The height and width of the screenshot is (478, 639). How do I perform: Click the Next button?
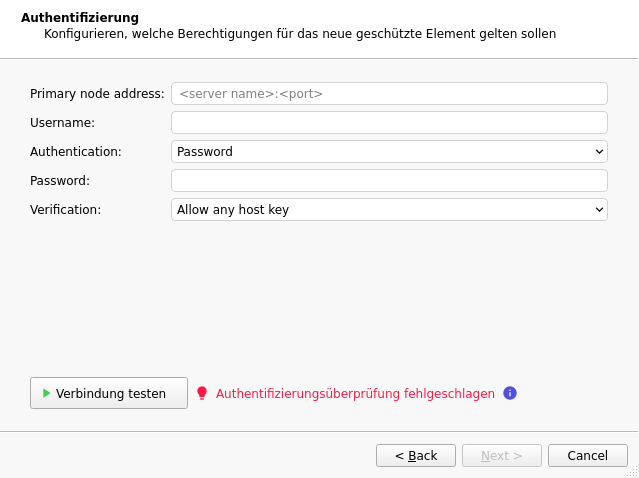pos(502,456)
